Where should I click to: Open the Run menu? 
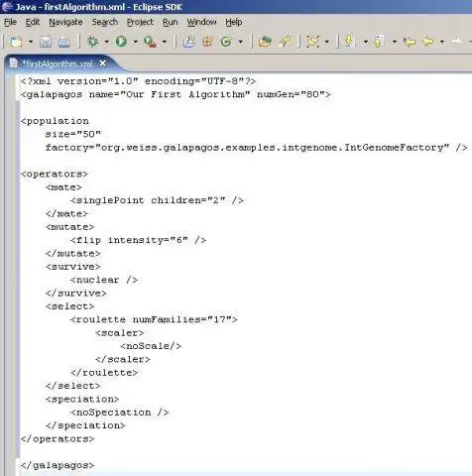pos(171,22)
